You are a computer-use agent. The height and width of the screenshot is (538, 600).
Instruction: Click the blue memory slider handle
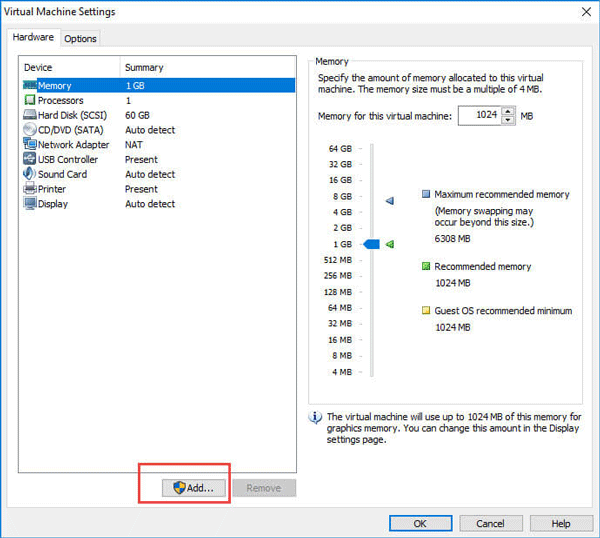click(371, 244)
